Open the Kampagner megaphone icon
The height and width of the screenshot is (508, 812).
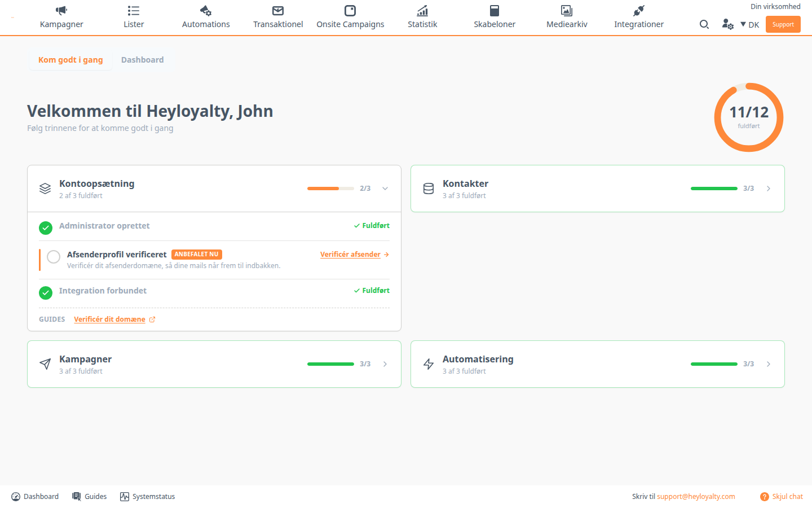point(61,11)
